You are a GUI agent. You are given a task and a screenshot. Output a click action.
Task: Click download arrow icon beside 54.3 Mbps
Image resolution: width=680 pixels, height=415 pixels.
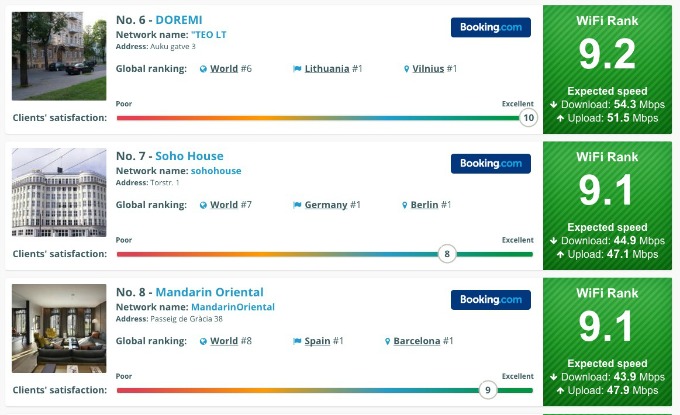(x=553, y=105)
